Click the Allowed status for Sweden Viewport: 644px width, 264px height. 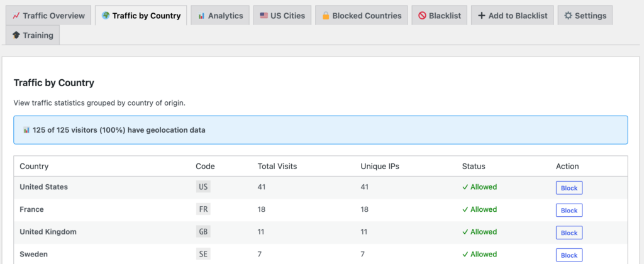[479, 254]
